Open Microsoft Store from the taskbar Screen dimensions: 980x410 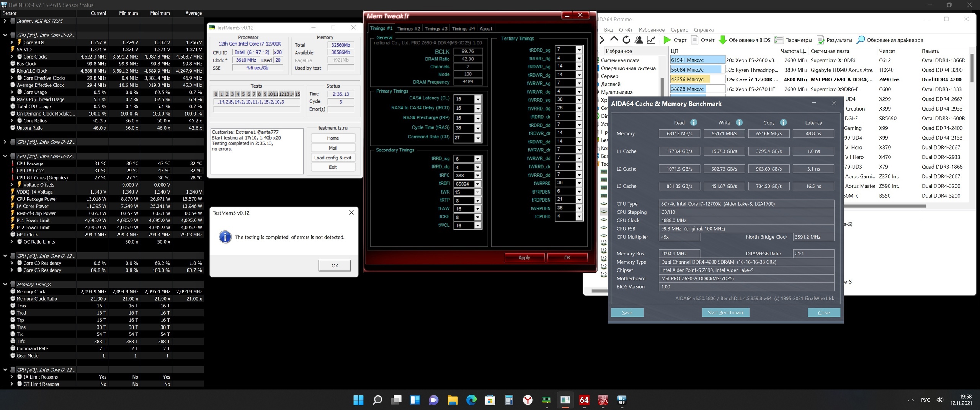[x=490, y=400]
